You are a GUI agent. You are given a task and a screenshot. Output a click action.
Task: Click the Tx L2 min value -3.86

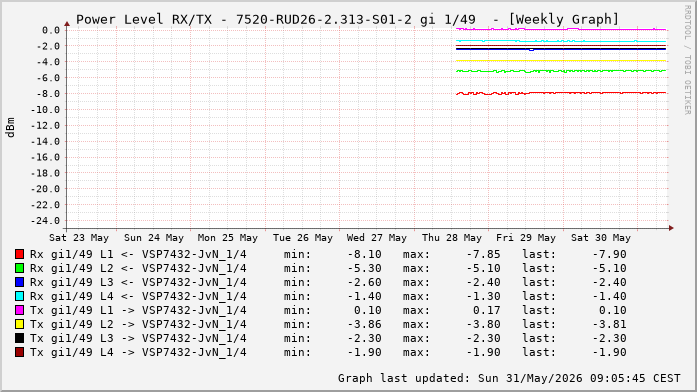click(x=365, y=324)
